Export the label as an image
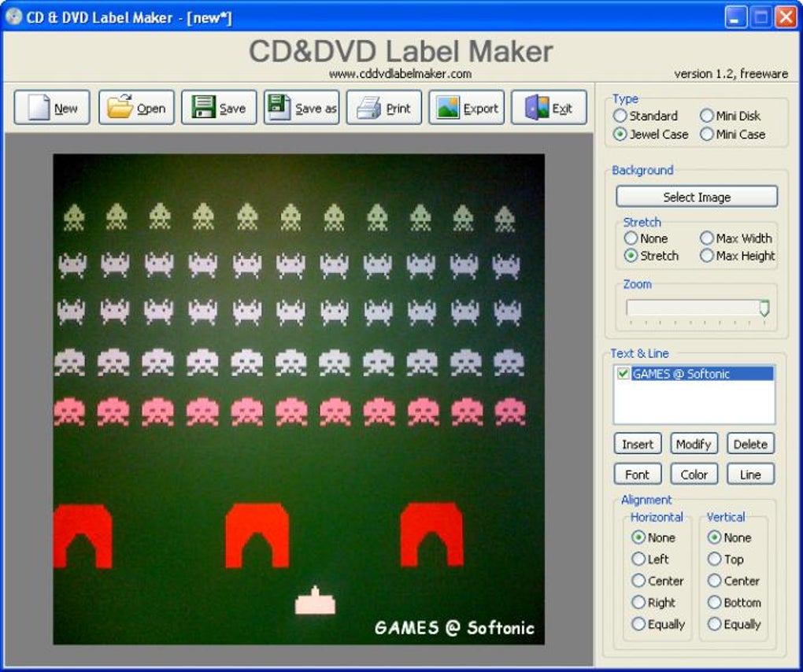The height and width of the screenshot is (672, 803). 467,108
